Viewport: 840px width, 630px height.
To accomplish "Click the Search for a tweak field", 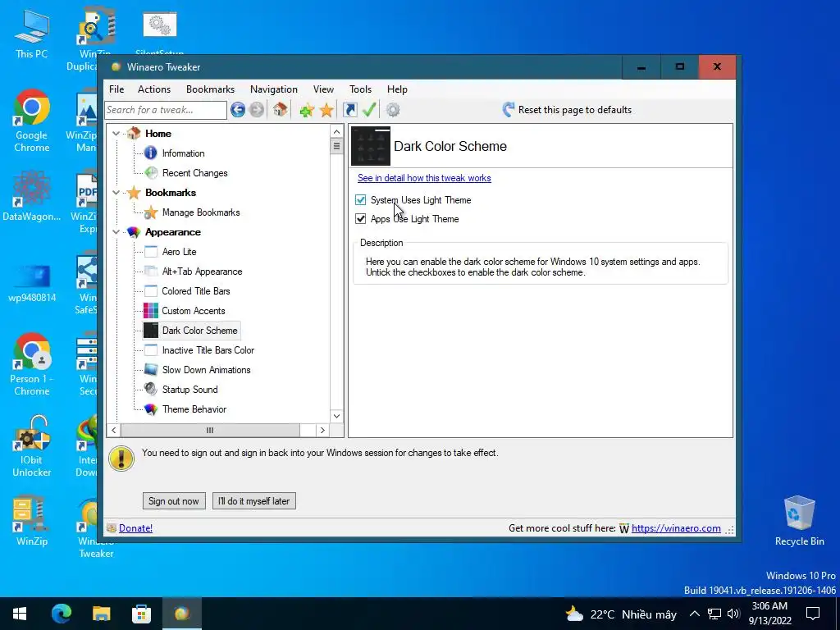I will (166, 110).
